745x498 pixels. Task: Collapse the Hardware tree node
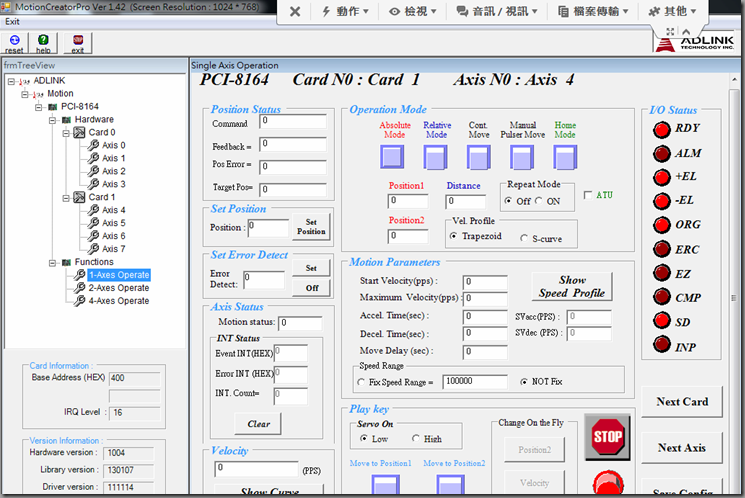coord(52,120)
